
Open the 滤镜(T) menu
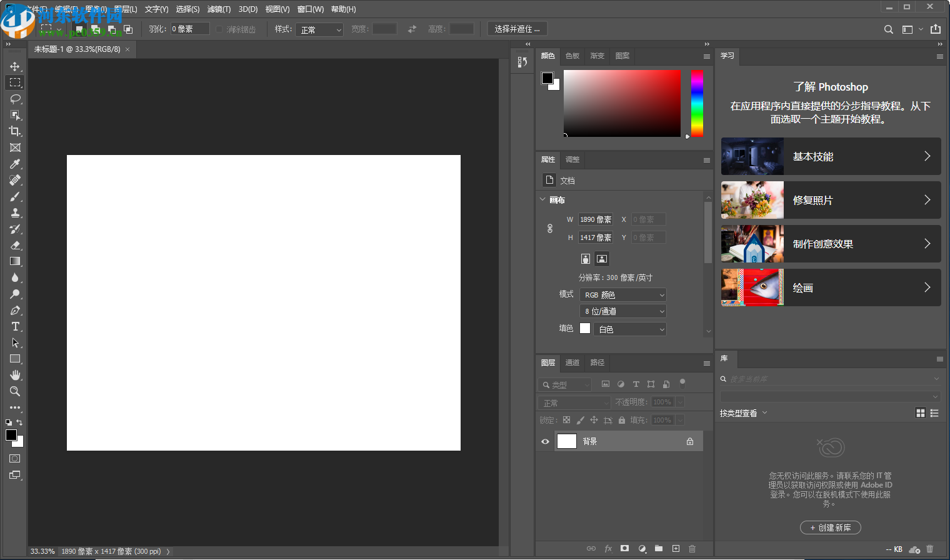(219, 9)
